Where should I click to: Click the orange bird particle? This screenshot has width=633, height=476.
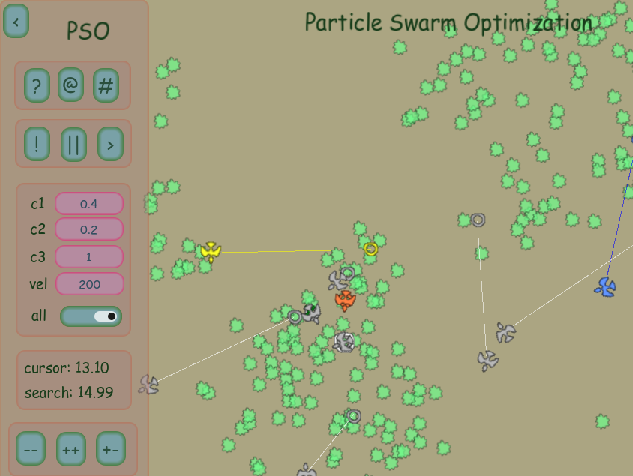coord(345,300)
